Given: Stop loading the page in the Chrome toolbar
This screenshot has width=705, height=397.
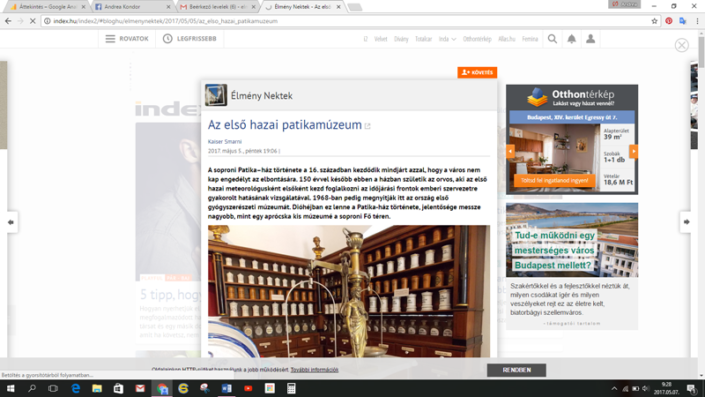Looking at the screenshot, I should click(32, 21).
